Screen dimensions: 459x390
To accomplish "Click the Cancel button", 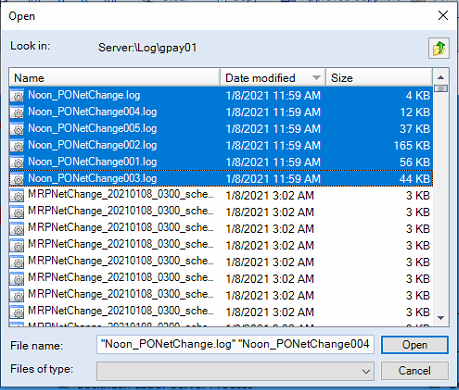I will click(x=415, y=371).
